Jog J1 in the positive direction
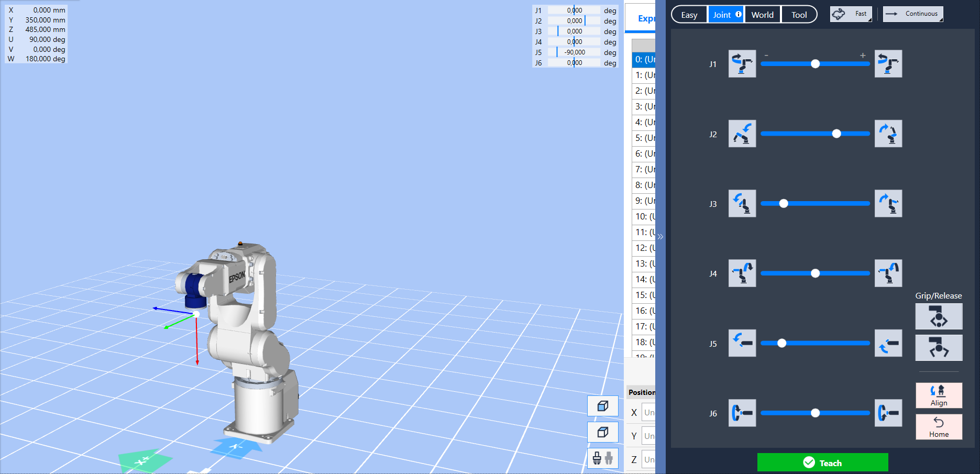The height and width of the screenshot is (474, 980). click(x=888, y=64)
